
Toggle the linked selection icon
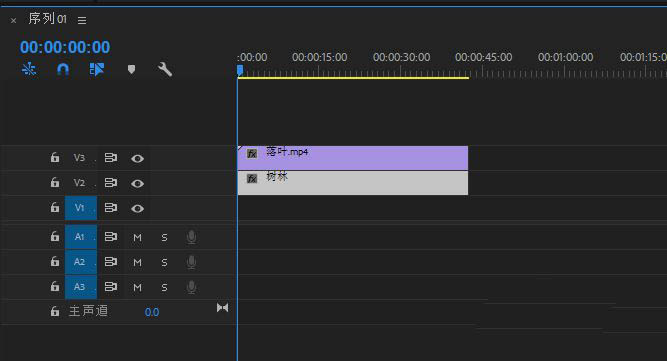[x=97, y=69]
